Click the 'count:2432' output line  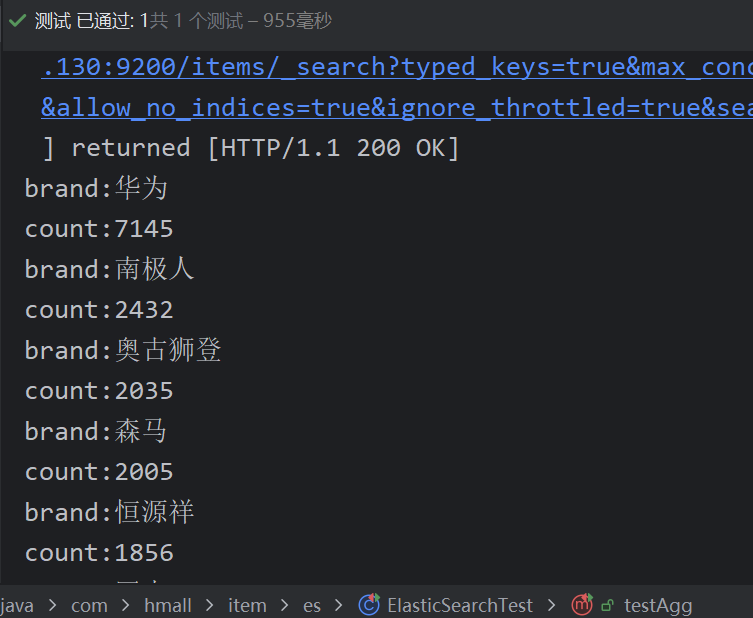pos(99,310)
